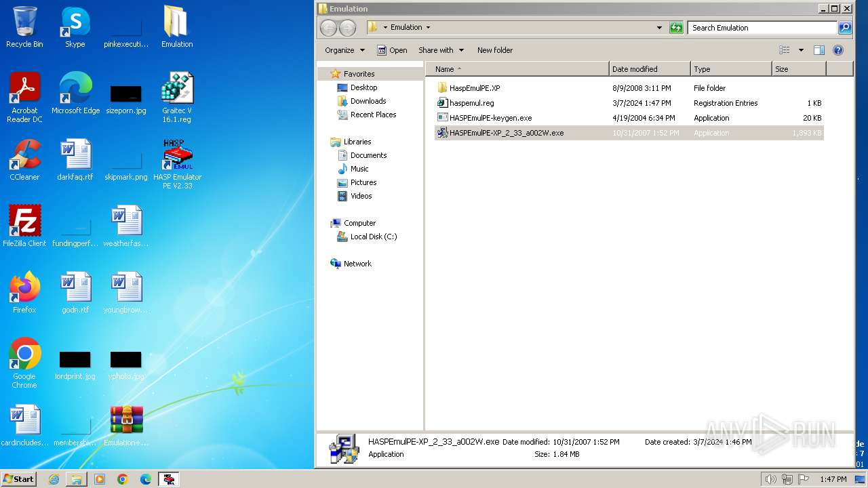Open Explorer help button
Image resolution: width=868 pixels, height=488 pixels.
click(x=838, y=50)
